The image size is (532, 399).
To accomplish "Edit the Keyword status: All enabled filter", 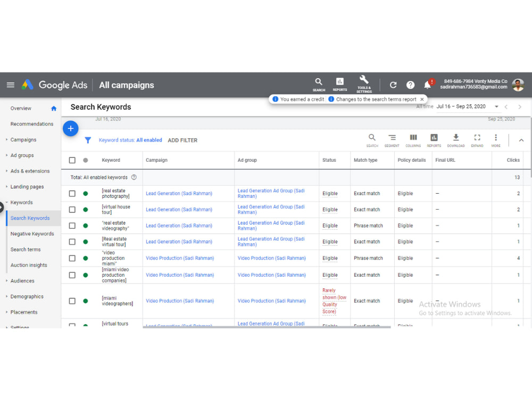I will click(130, 140).
